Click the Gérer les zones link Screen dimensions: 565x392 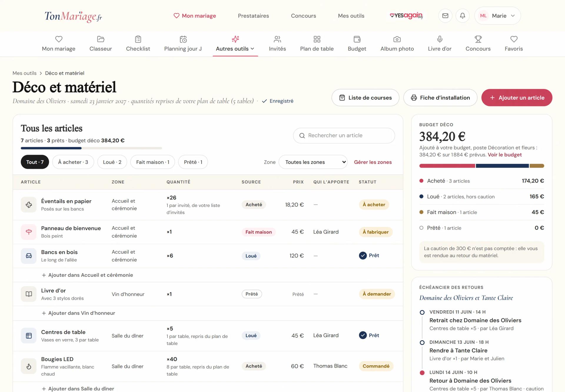373,162
